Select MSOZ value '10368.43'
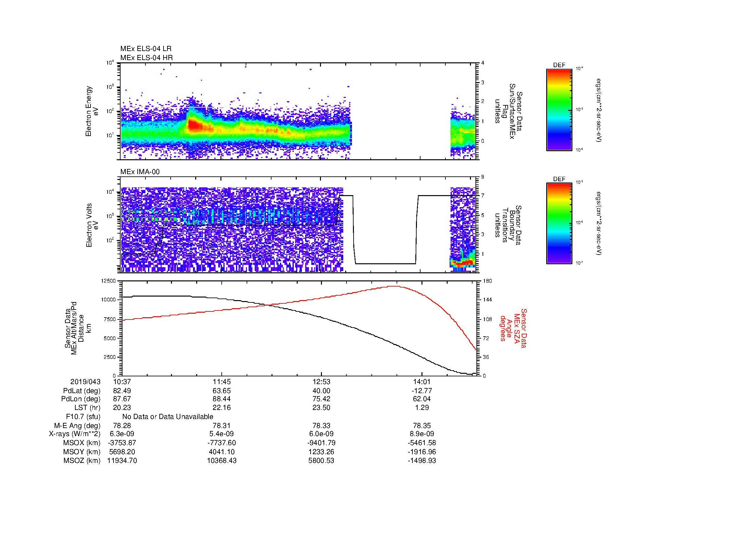The height and width of the screenshot is (534, 756). (x=222, y=461)
